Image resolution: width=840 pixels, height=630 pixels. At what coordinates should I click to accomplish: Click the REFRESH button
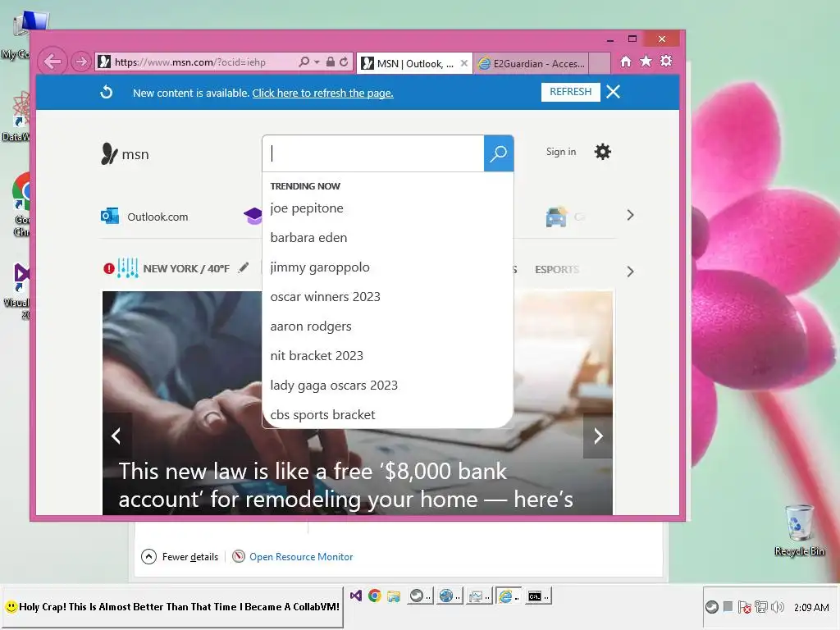571,92
